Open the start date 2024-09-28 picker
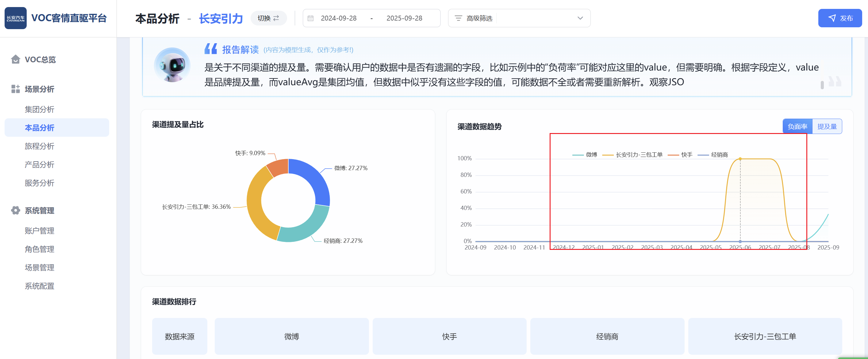The height and width of the screenshot is (359, 868). point(338,18)
